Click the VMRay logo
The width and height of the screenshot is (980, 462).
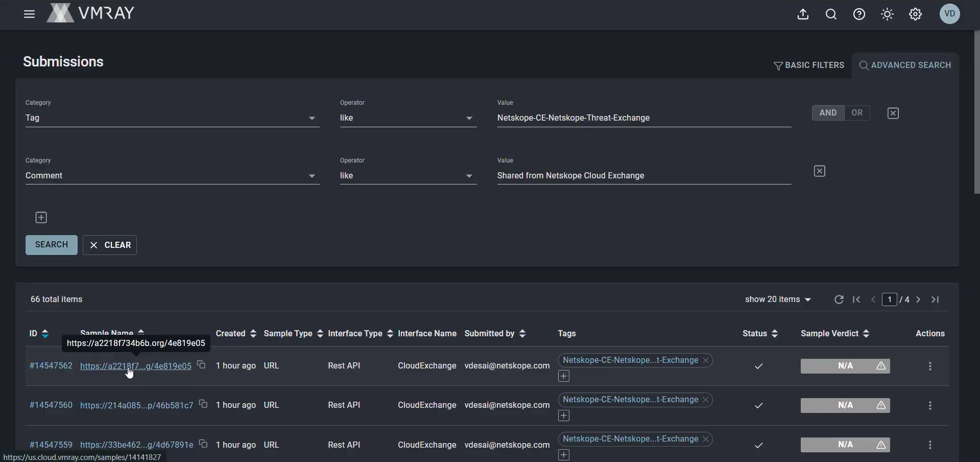click(90, 13)
